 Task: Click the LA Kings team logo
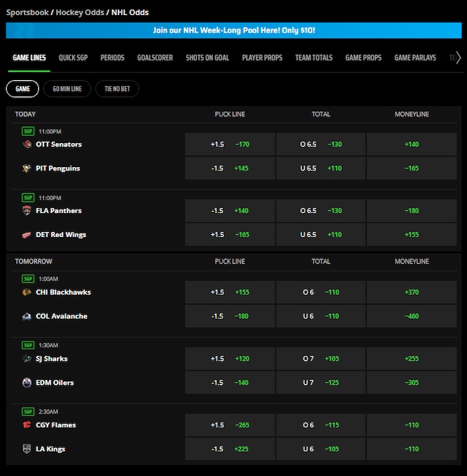click(27, 449)
